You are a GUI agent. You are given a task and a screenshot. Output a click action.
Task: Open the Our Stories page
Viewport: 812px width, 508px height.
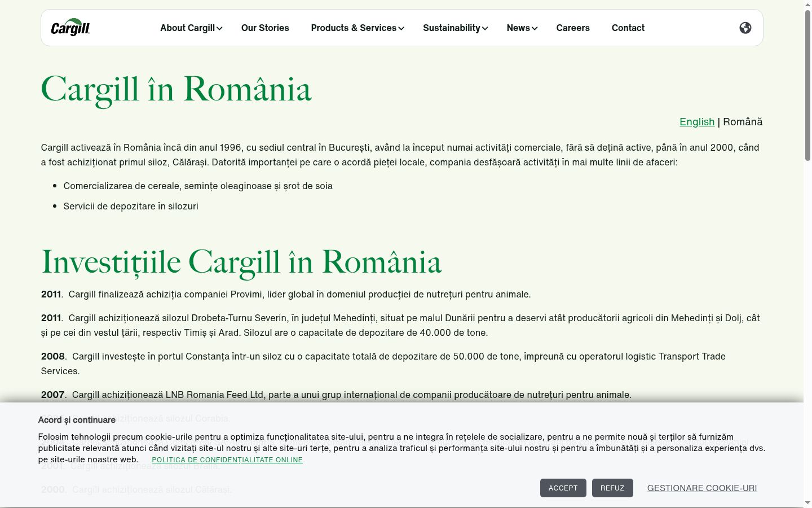265,28
